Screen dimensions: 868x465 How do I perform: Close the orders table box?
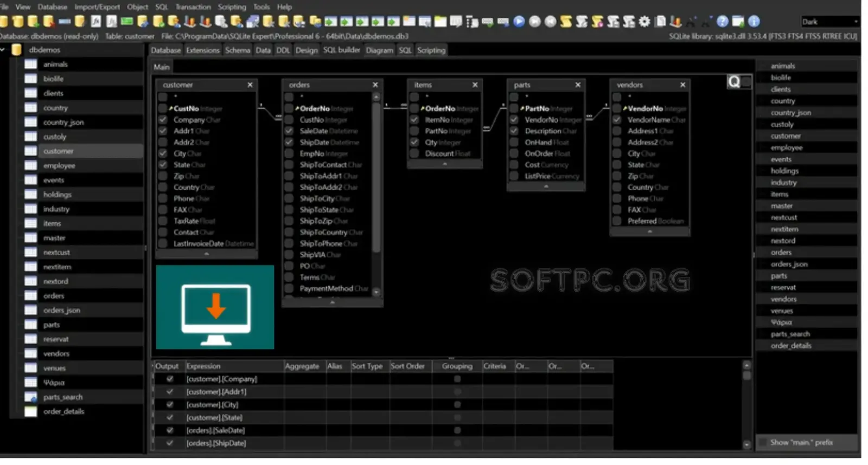[375, 85]
